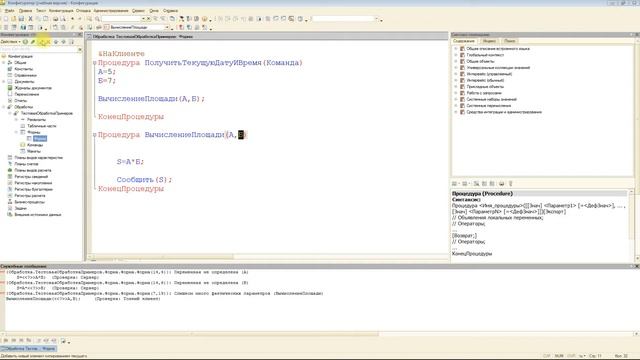Open the Отладка menu
The image size is (640, 360).
click(x=83, y=11)
